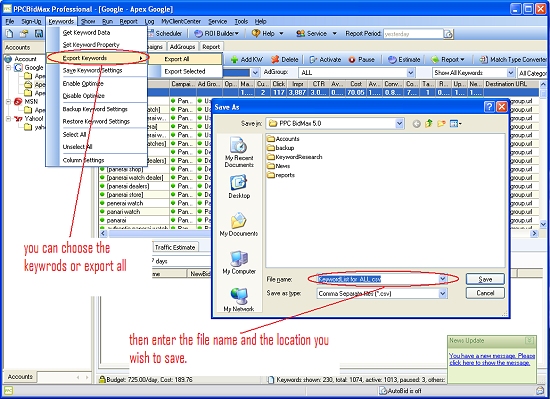Click the File name input field
550x399 pixels.
click(x=378, y=279)
